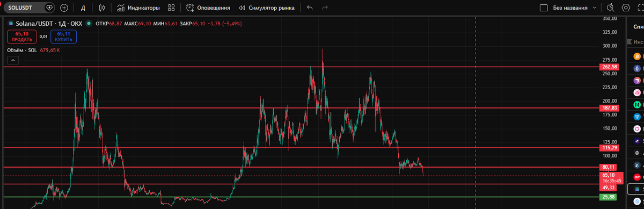Select the Ethereum icon in watchlist
644x209 pixels.
[x=638, y=69]
